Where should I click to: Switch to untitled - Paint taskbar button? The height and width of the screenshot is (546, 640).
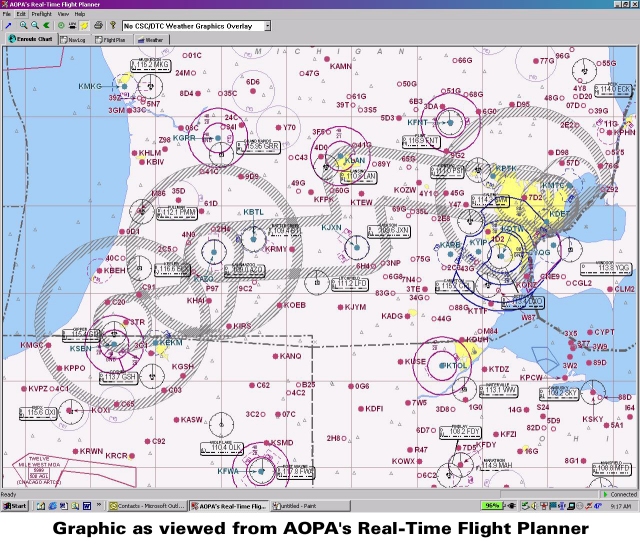[310, 506]
